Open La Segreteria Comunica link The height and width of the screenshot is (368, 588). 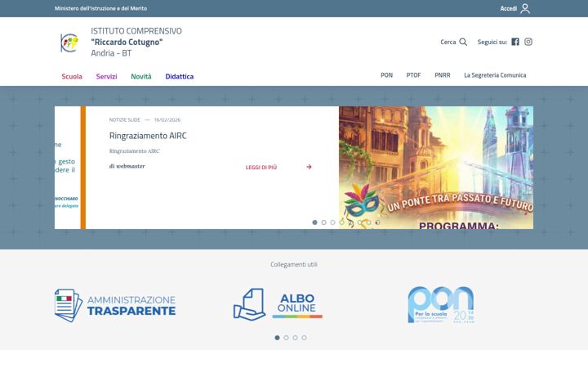click(495, 75)
